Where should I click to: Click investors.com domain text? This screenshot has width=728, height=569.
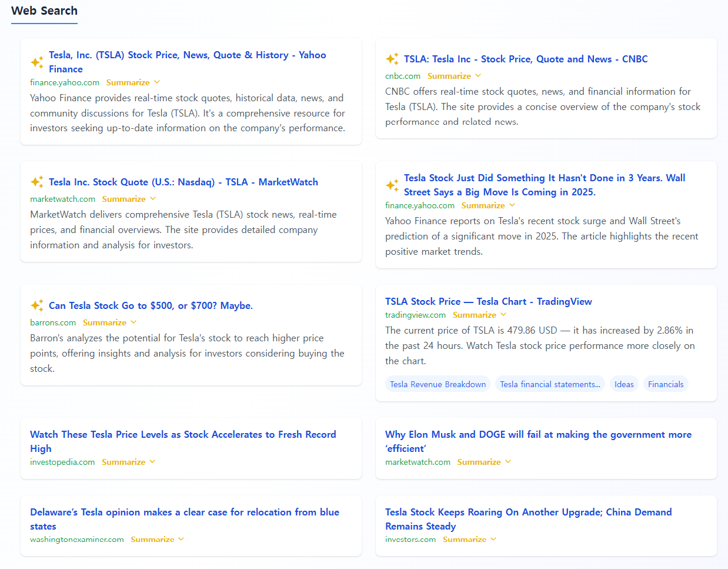pyautogui.click(x=410, y=539)
